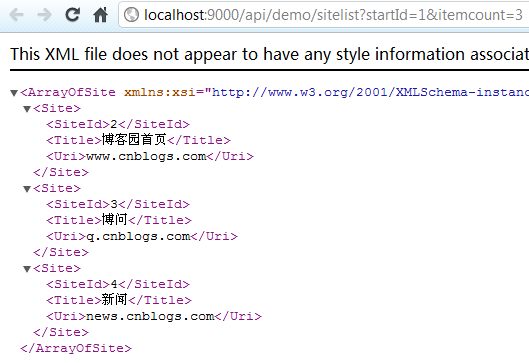Click the closing Site tag after q.cnblogs.com
Image resolution: width=529 pixels, height=363 pixels.
click(x=61, y=252)
